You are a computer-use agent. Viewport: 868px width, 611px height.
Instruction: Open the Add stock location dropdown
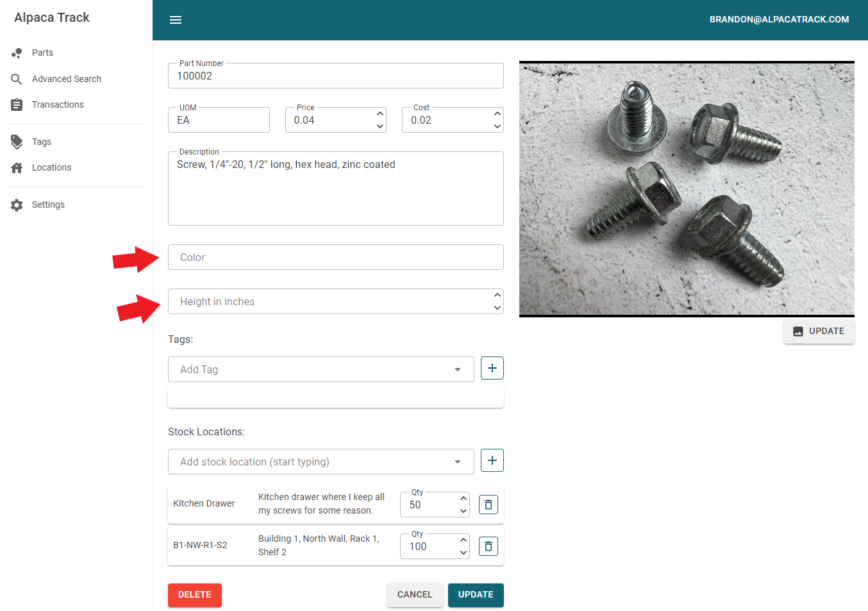click(x=457, y=462)
